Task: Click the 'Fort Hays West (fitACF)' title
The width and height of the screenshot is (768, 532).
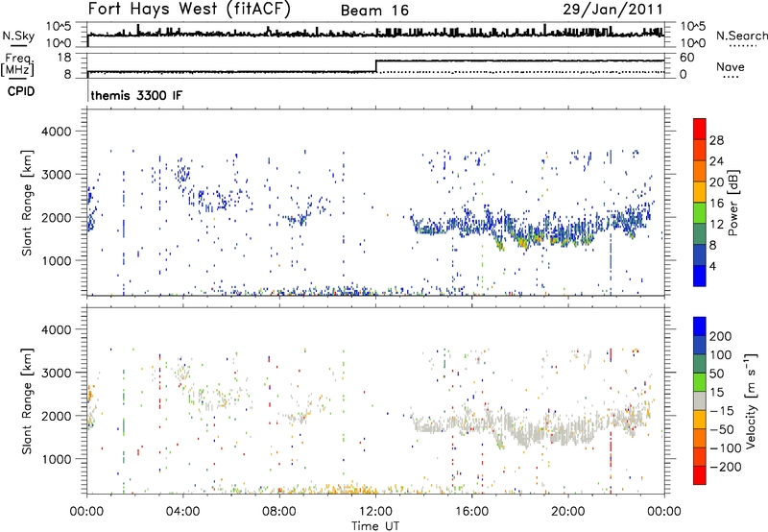Action: point(189,9)
